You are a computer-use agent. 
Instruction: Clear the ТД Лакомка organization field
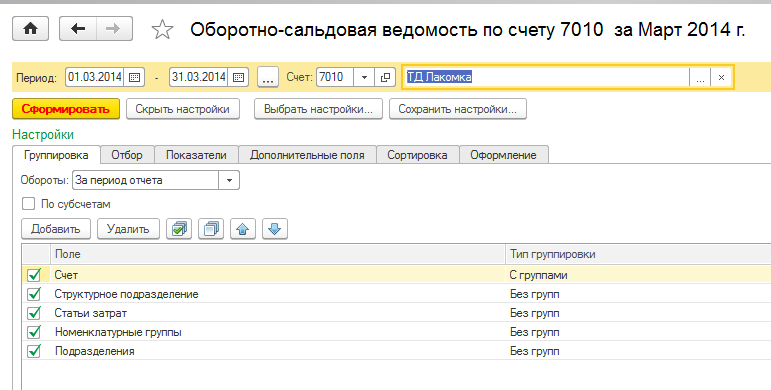(721, 77)
